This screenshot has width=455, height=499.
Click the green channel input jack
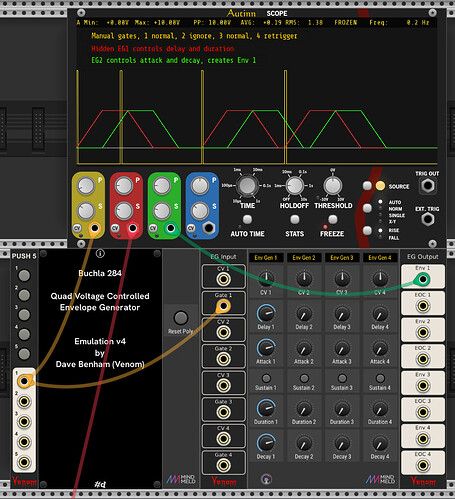[171, 228]
